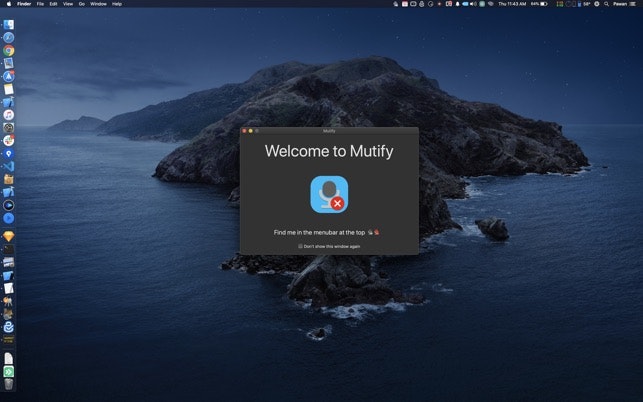643x402 pixels.
Task: Open Spotlight search magnifier
Action: click(x=606, y=4)
